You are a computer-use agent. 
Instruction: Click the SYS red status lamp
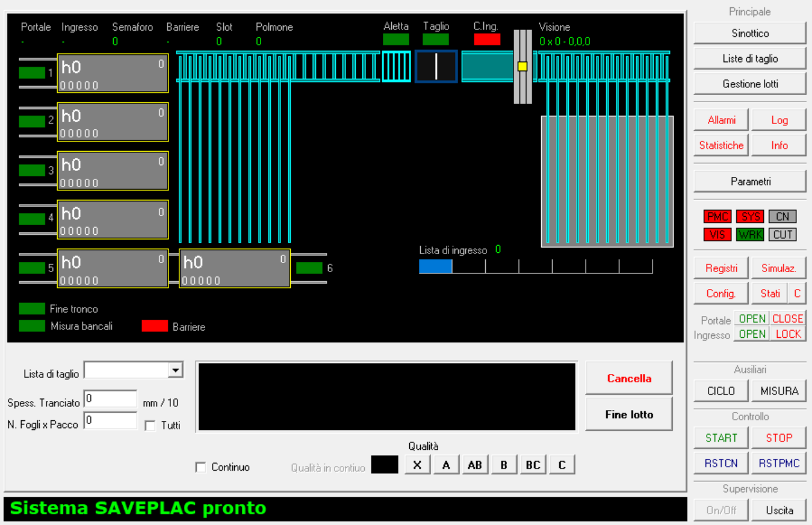(750, 217)
